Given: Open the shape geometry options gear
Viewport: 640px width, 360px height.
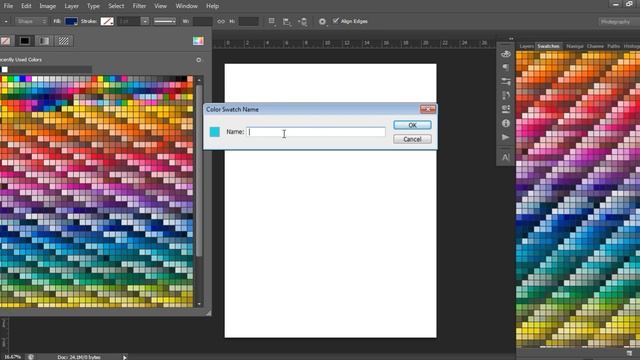Looking at the screenshot, I should [322, 22].
